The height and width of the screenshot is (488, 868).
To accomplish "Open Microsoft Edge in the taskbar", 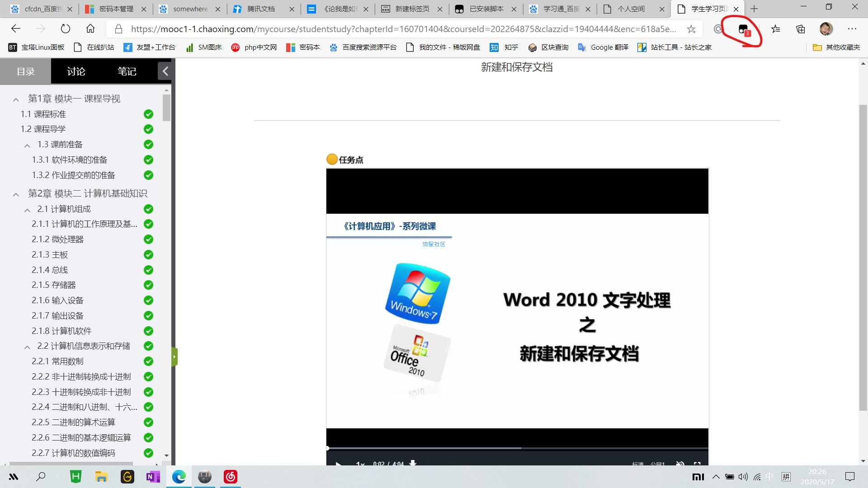I will (x=179, y=477).
